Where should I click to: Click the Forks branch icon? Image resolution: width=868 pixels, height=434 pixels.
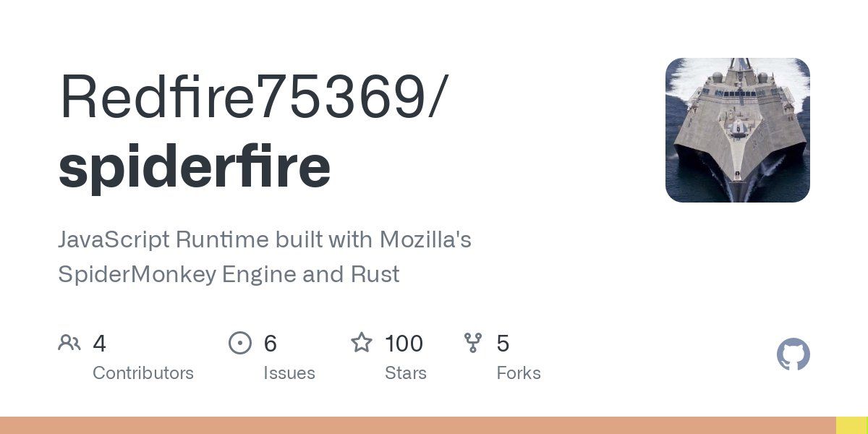[x=473, y=343]
